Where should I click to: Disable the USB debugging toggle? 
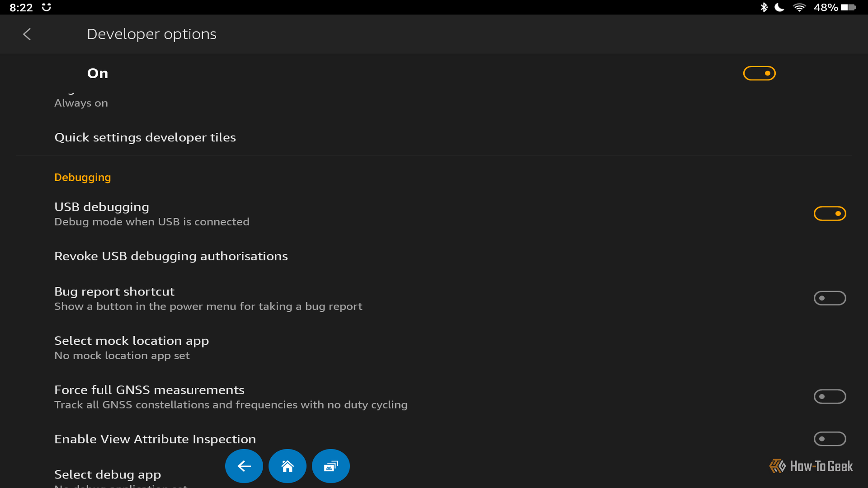[x=830, y=214]
